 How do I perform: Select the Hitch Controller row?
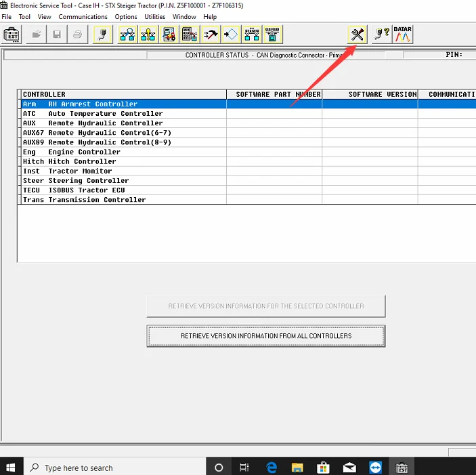click(248, 161)
